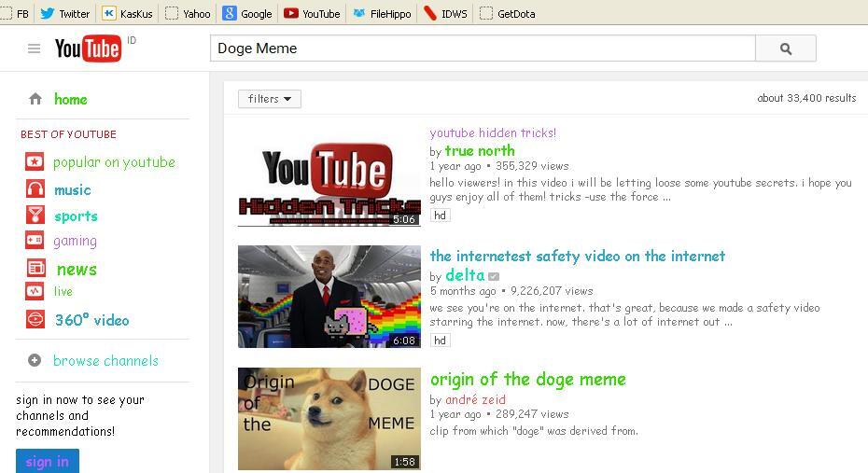Viewport: 868px width, 473px height.
Task: Click the magnifying glass search button
Action: coord(786,49)
